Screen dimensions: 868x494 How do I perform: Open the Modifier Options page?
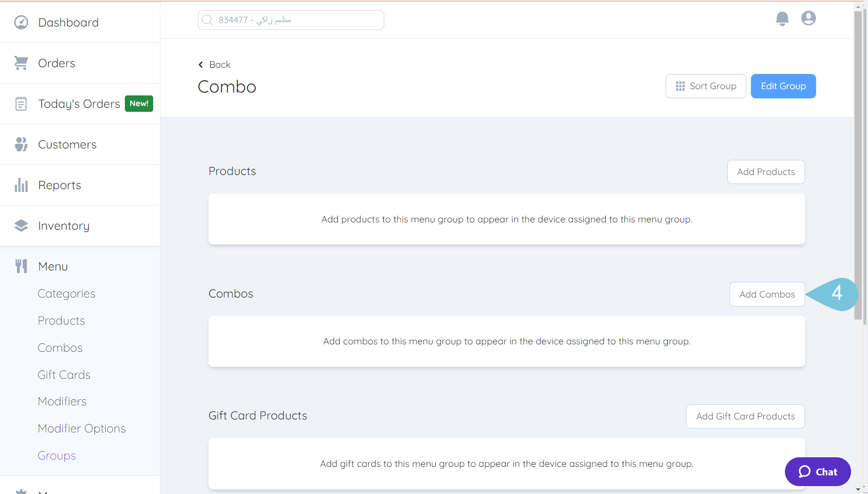(81, 428)
